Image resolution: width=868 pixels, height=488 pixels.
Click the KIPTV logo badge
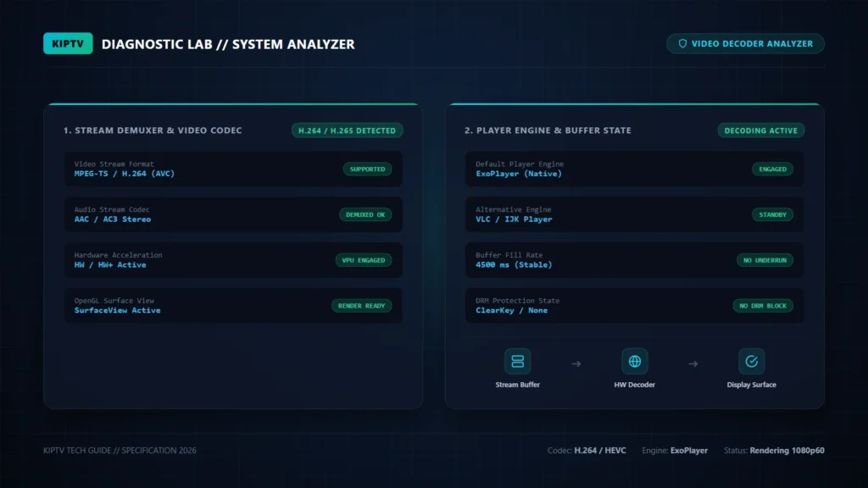68,44
